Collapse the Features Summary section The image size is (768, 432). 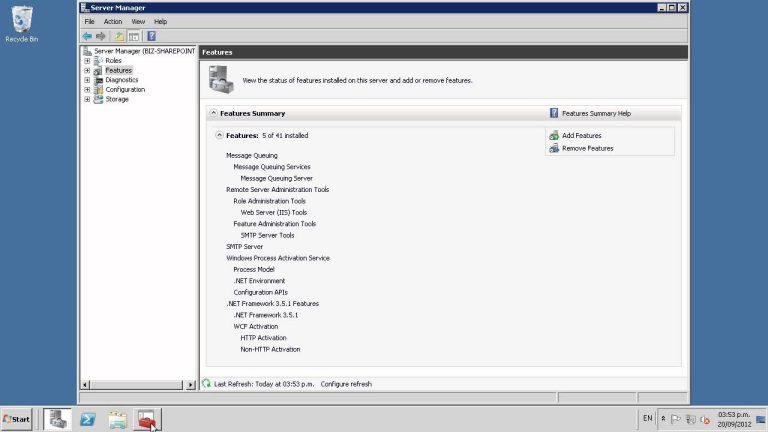(x=214, y=113)
